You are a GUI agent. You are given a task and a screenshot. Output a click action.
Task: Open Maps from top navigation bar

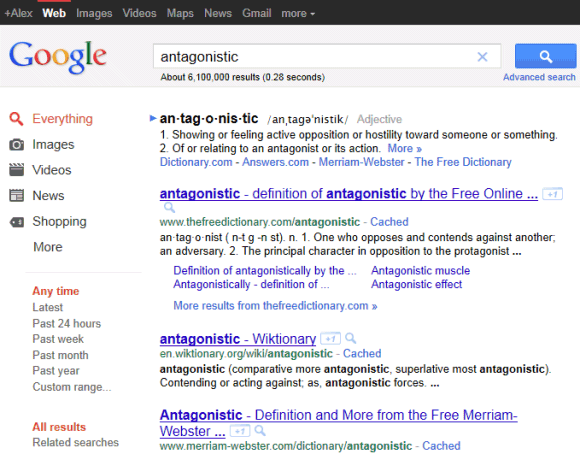(x=180, y=13)
